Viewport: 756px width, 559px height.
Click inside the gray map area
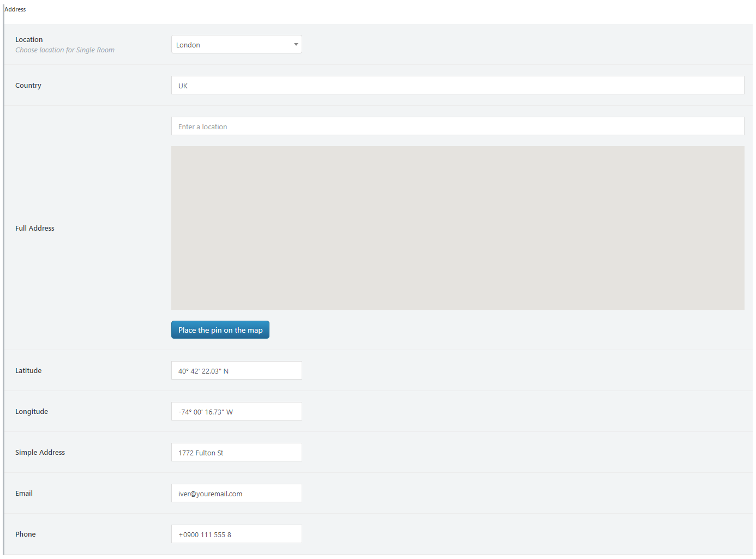pyautogui.click(x=458, y=228)
